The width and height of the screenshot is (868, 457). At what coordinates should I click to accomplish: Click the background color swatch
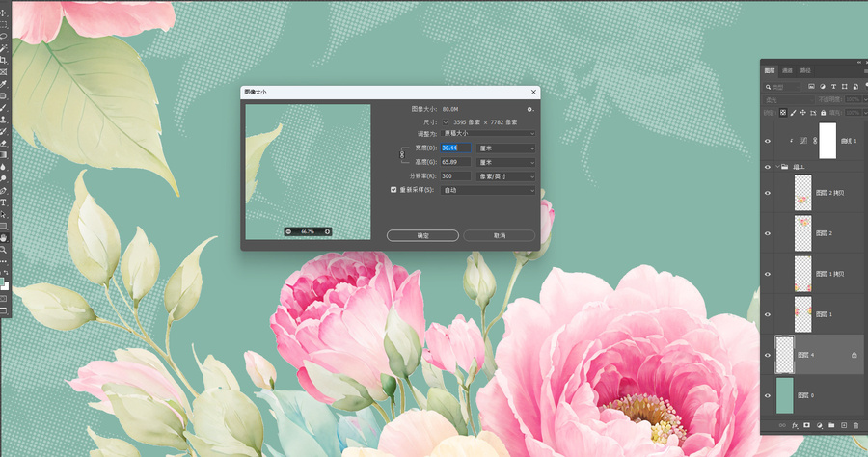pos(6,286)
